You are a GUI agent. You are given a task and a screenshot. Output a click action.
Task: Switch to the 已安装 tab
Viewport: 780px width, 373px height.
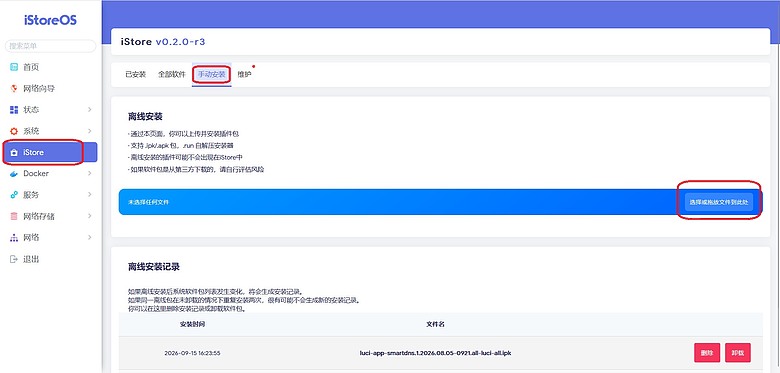click(135, 75)
